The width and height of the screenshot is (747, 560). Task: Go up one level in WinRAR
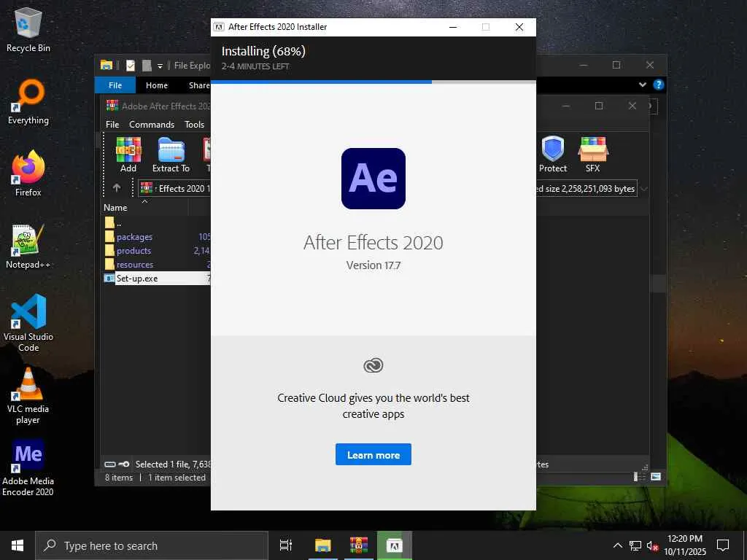click(117, 188)
